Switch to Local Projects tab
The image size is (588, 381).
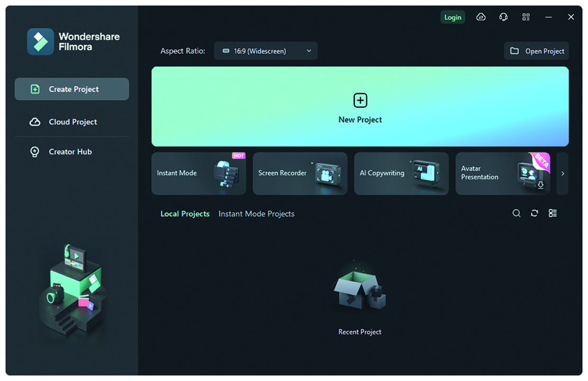[185, 214]
